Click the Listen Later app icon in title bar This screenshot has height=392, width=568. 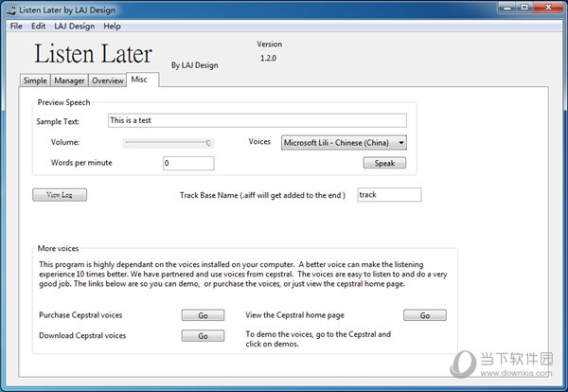click(11, 10)
